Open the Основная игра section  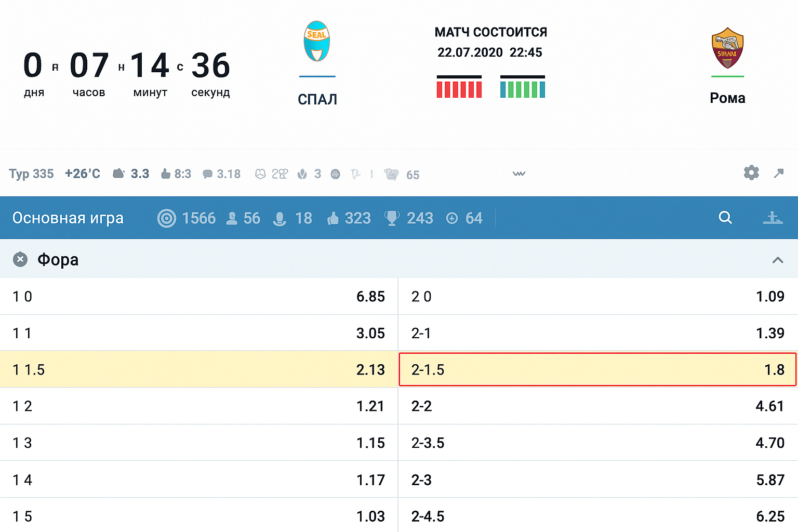coord(68,218)
